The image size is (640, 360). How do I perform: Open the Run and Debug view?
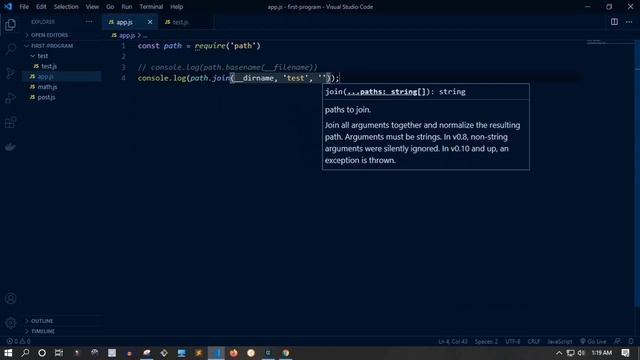click(x=11, y=98)
